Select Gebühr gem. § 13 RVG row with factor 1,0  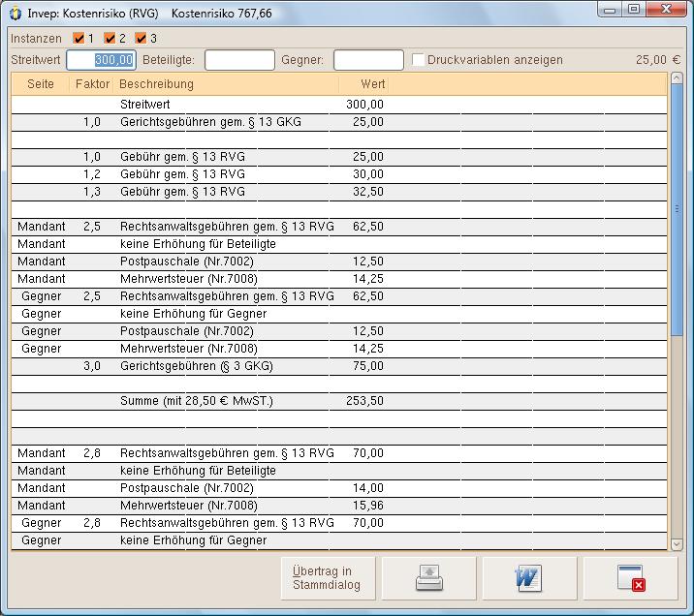(x=339, y=158)
